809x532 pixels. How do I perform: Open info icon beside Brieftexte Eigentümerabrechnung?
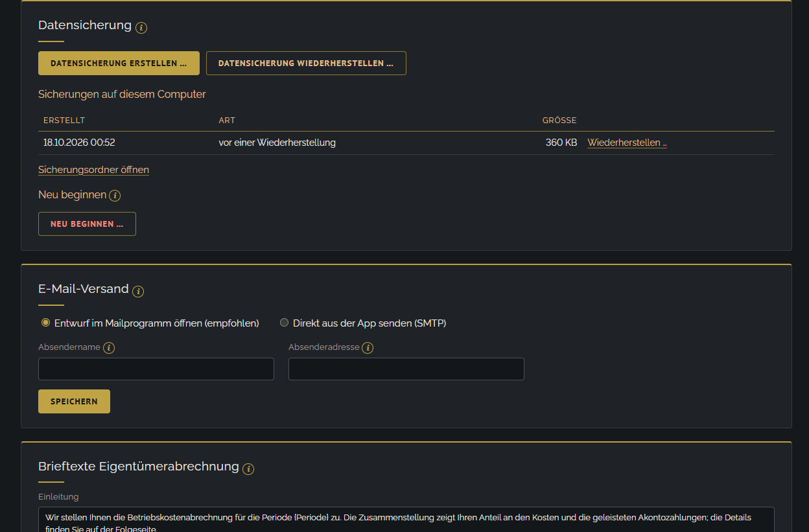click(248, 468)
